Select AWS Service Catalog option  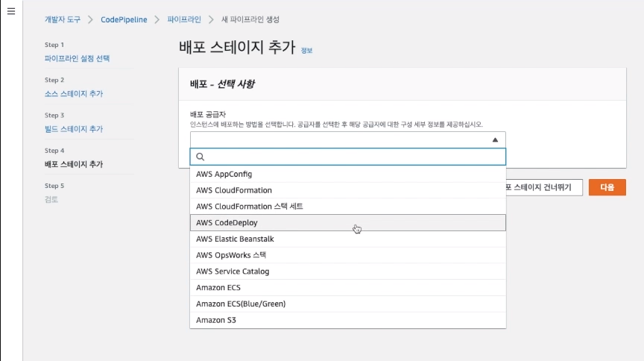348,271
